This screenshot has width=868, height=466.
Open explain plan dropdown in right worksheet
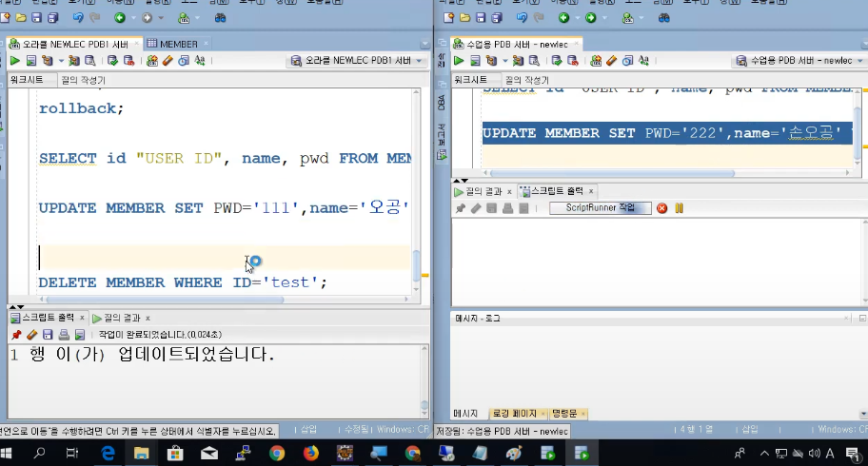coord(504,61)
